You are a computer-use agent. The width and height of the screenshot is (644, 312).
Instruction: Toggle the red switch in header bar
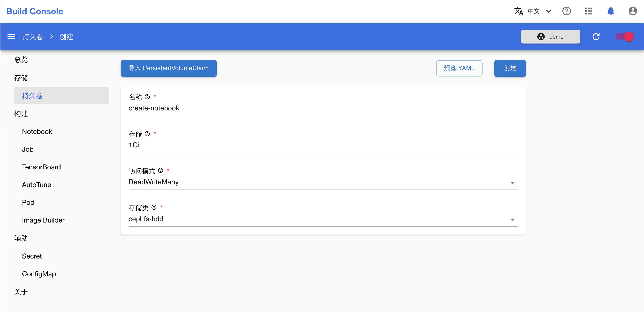(x=625, y=37)
